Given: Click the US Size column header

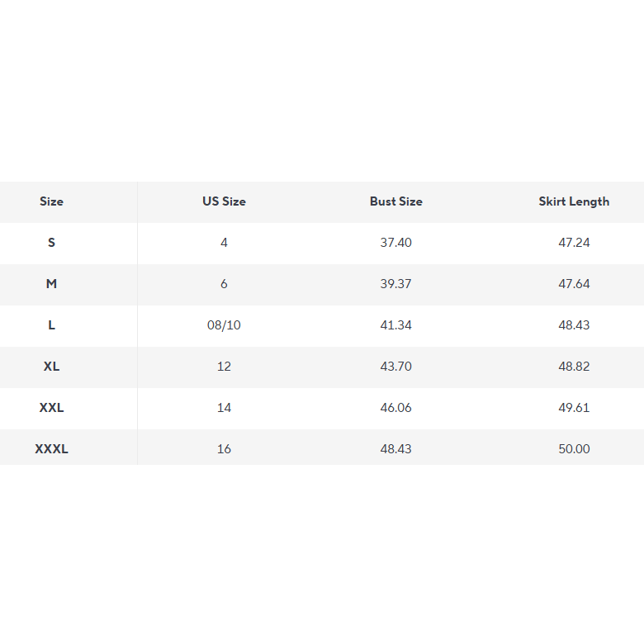Looking at the screenshot, I should (224, 201).
